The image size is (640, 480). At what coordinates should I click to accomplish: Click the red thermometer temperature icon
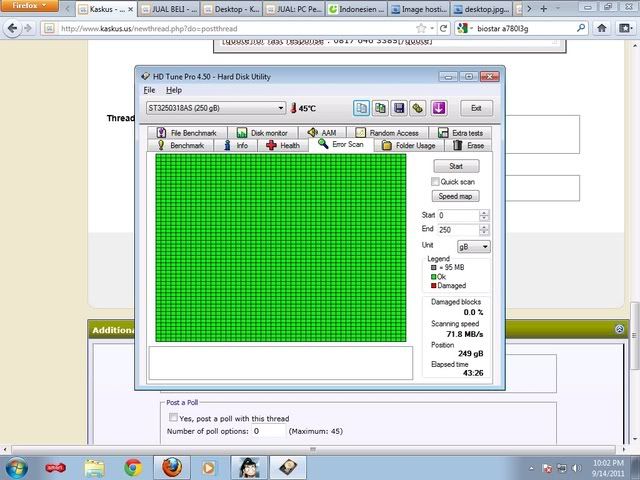coord(293,108)
